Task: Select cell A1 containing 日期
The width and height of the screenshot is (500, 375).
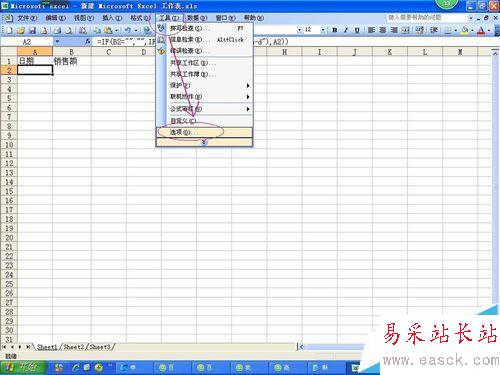Action: point(35,61)
